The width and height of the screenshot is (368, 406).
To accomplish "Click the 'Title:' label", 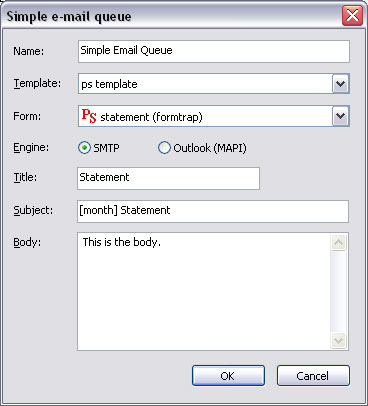I will point(25,177).
